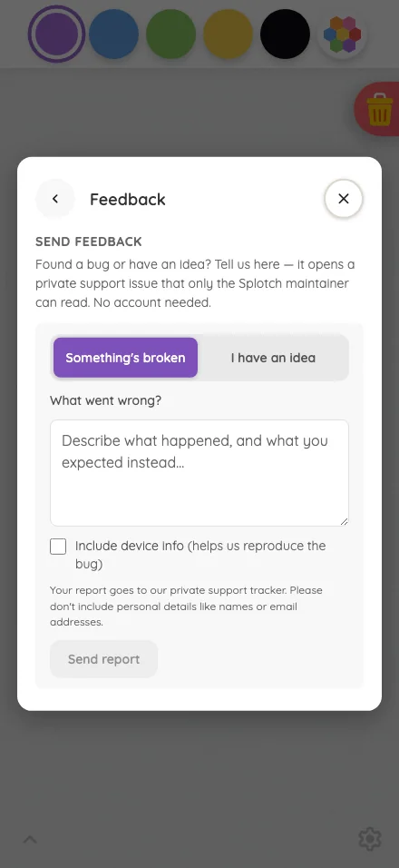Focus the What went wrong text area
399x868 pixels.
click(199, 473)
